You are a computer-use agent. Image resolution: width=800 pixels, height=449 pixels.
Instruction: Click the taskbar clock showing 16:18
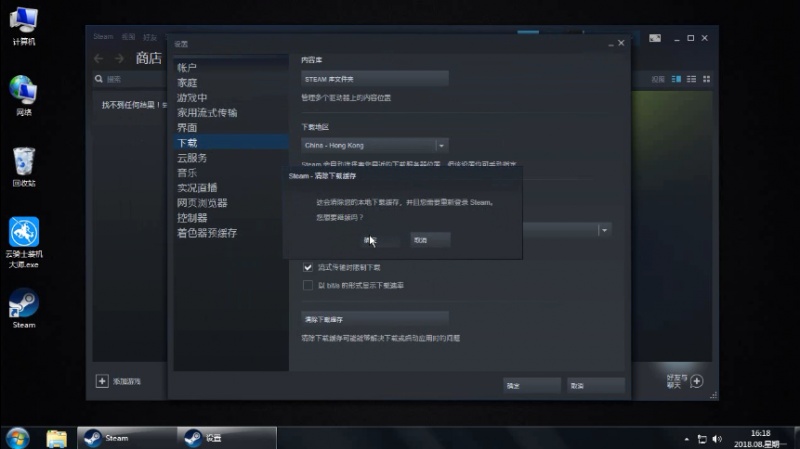760,438
